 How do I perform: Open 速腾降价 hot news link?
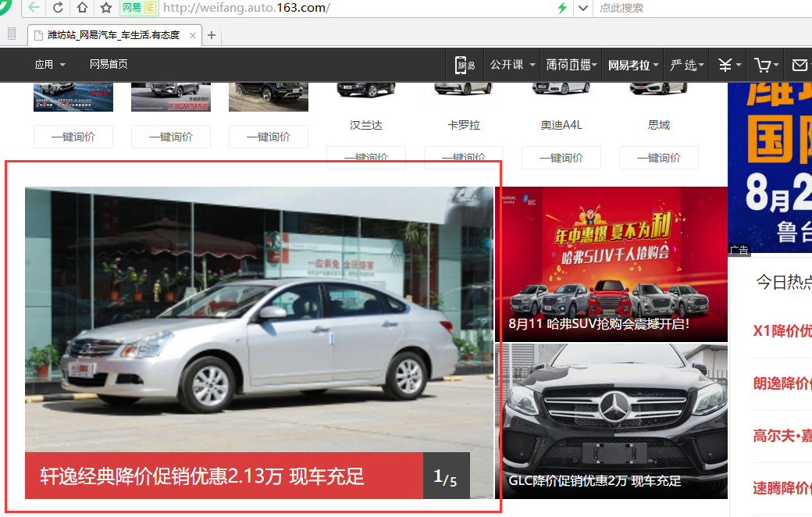782,488
